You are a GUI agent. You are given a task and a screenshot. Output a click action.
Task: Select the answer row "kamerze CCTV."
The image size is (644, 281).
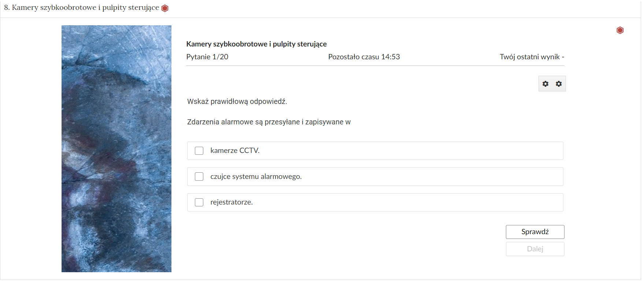click(x=375, y=150)
